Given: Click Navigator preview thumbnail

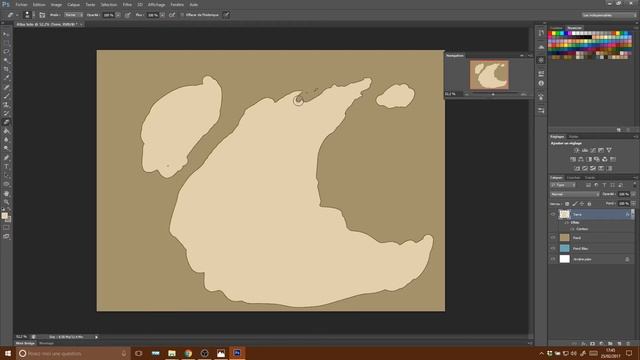Looking at the screenshot, I should (x=489, y=75).
